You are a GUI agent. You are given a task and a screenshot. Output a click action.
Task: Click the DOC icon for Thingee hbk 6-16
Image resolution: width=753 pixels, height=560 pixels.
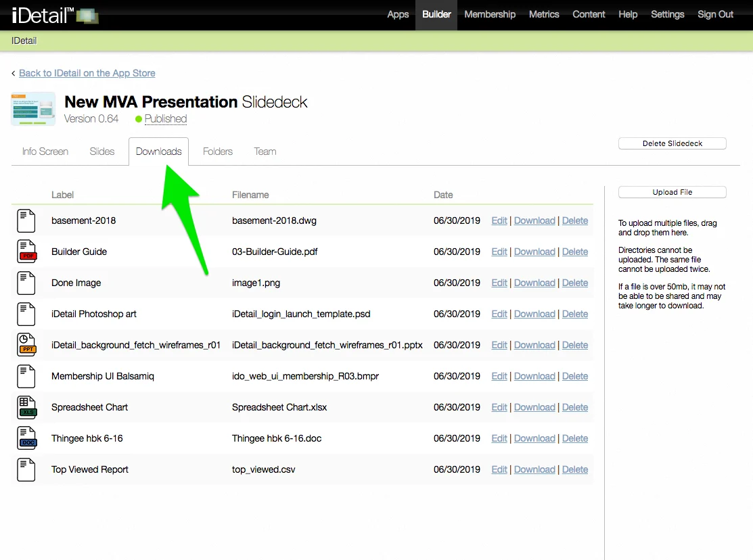[x=26, y=438]
